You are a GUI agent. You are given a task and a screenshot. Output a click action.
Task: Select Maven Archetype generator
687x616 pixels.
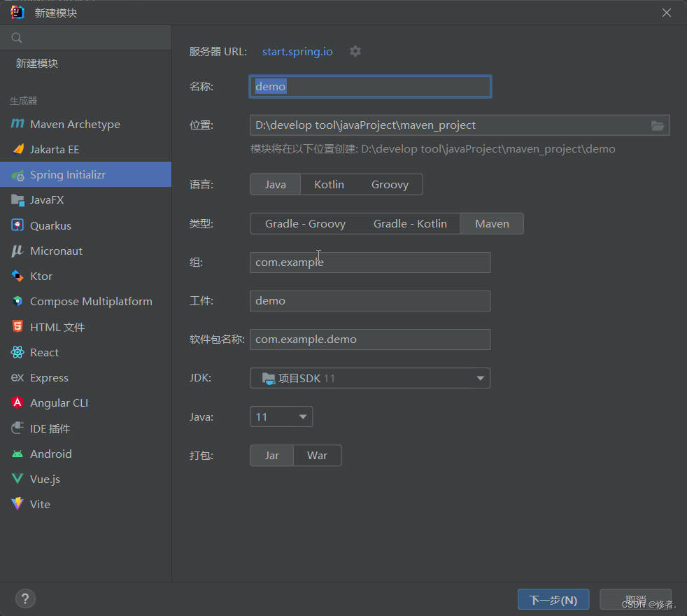[86, 124]
